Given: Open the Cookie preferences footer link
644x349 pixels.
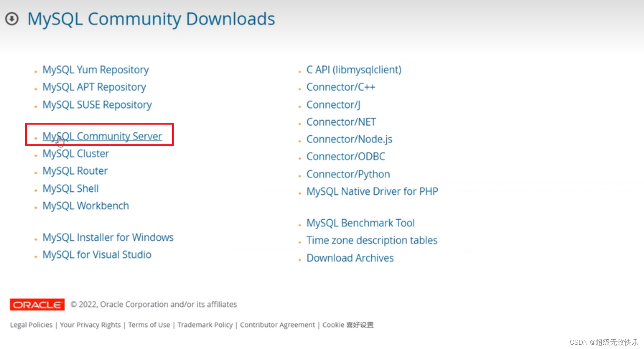Looking at the screenshot, I should 348,325.
